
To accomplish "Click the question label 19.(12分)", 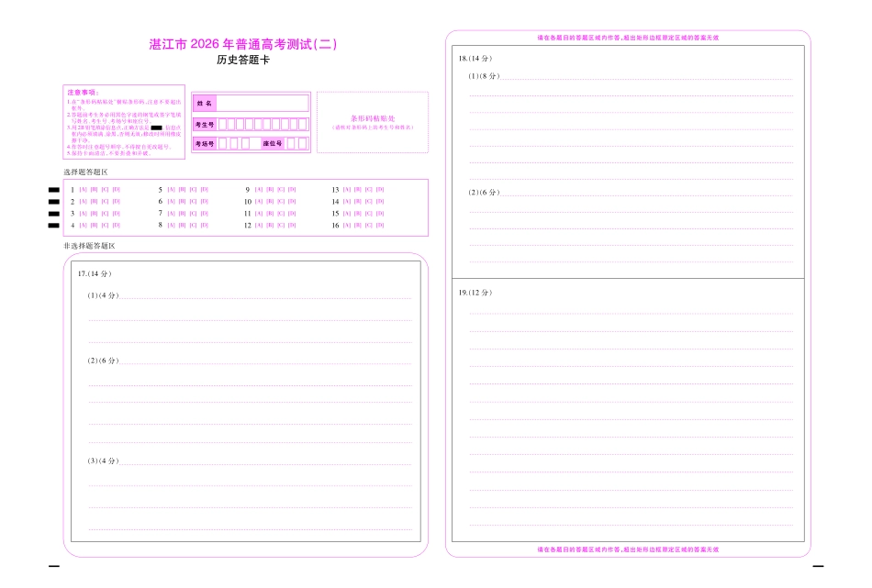I will click(x=475, y=293).
